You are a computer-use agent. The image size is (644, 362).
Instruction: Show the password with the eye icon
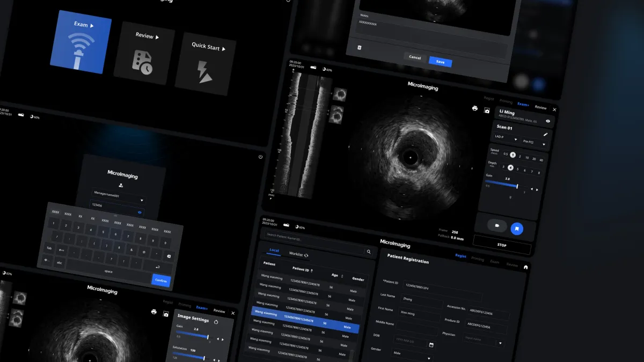click(x=140, y=212)
